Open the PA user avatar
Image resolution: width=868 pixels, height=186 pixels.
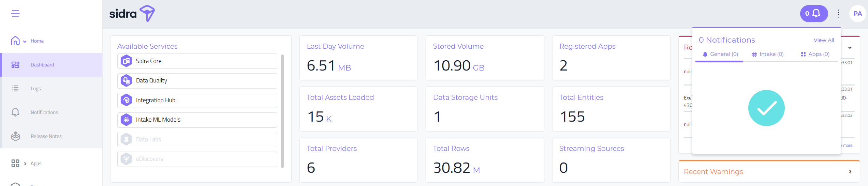[857, 14]
